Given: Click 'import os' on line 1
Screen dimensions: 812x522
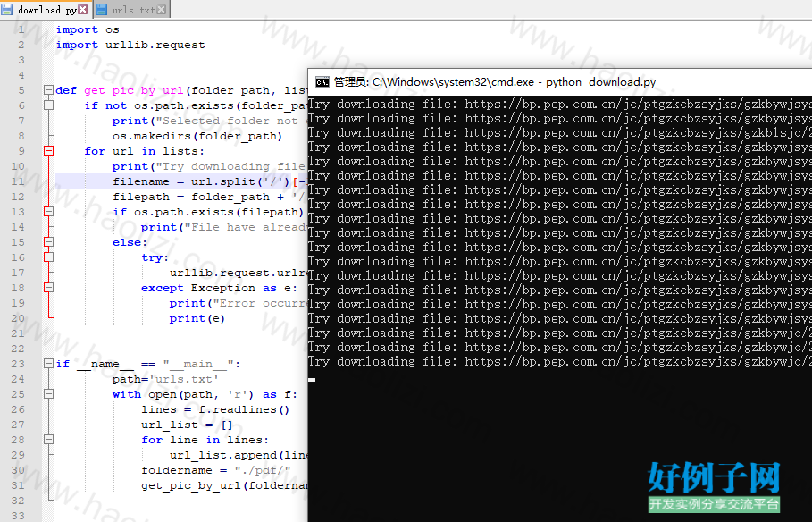Looking at the screenshot, I should click(x=88, y=29).
